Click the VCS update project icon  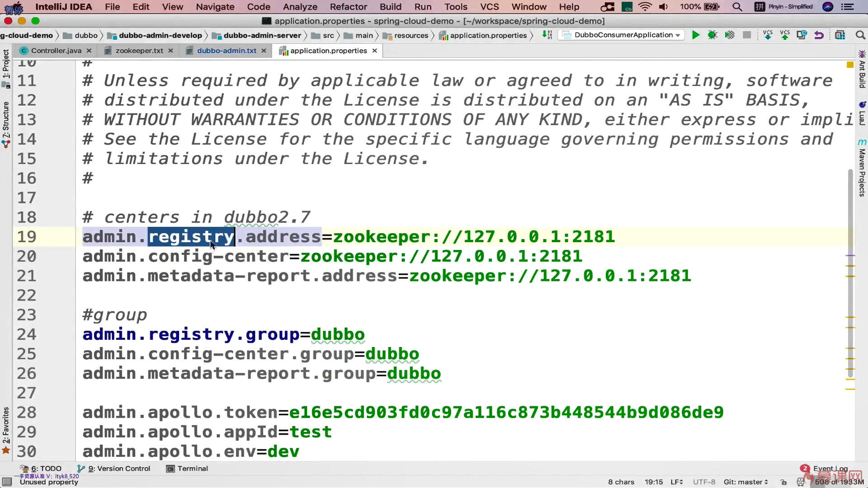click(x=768, y=35)
